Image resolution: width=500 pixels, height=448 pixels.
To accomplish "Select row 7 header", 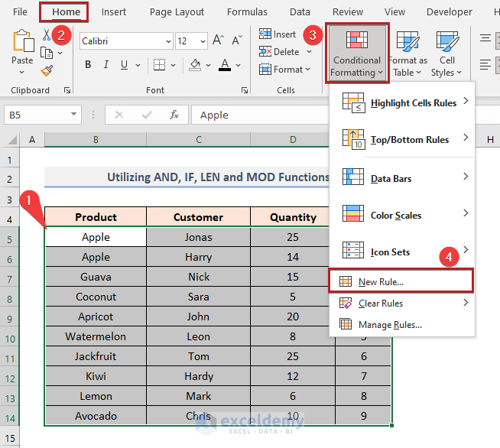I will 10,279.
